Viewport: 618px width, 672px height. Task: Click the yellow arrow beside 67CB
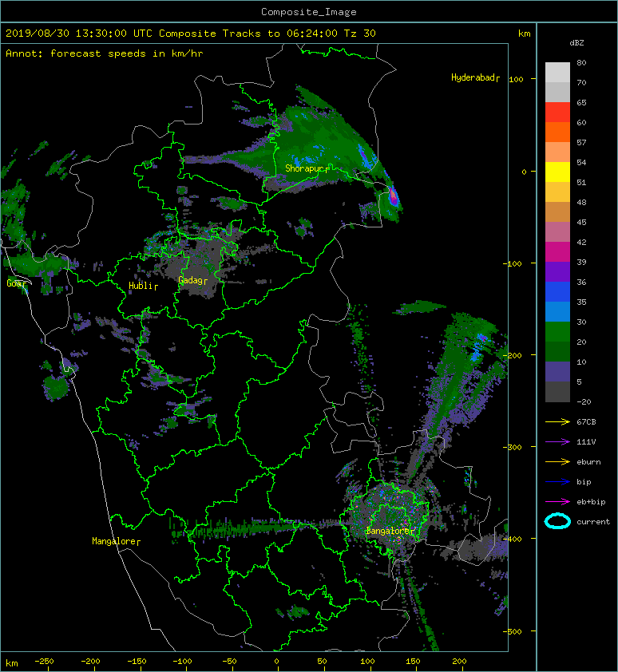[x=557, y=422]
